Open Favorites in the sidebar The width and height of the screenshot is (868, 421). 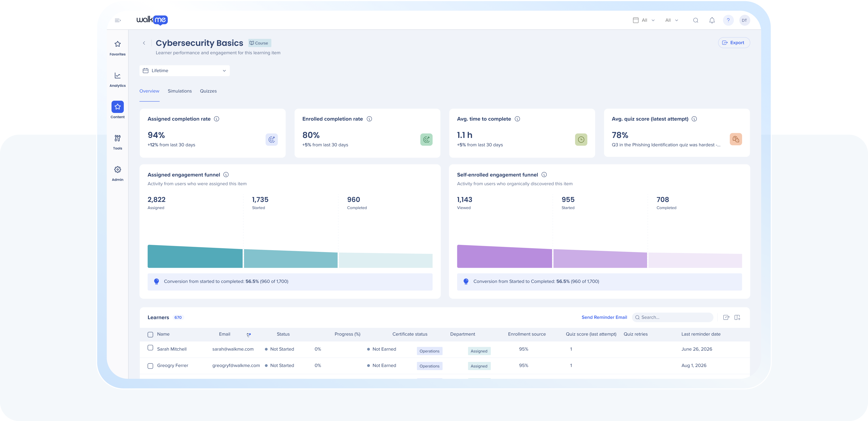(x=117, y=48)
